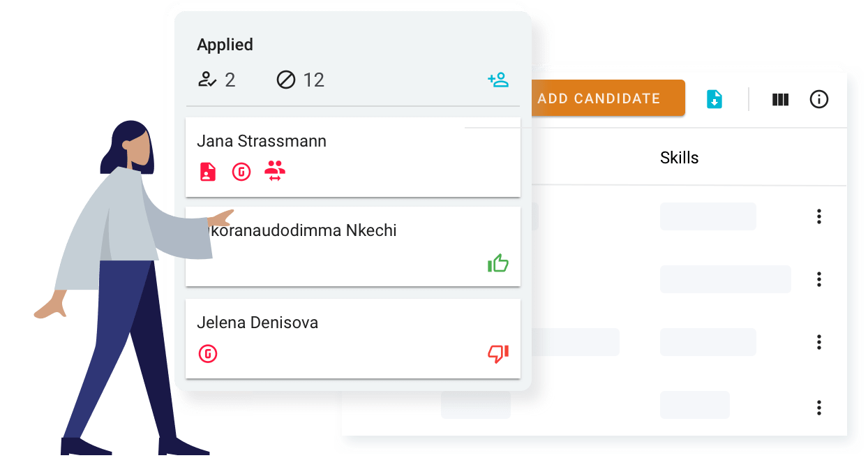This screenshot has width=868, height=458.
Task: Click the G badge on Jana Strassmann's card
Action: 241,171
